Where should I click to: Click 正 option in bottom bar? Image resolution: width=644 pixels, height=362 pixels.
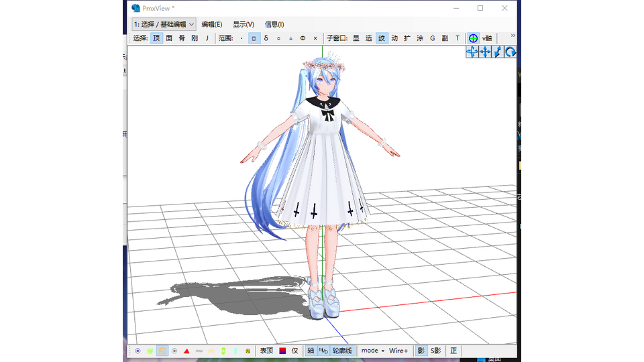pos(453,351)
